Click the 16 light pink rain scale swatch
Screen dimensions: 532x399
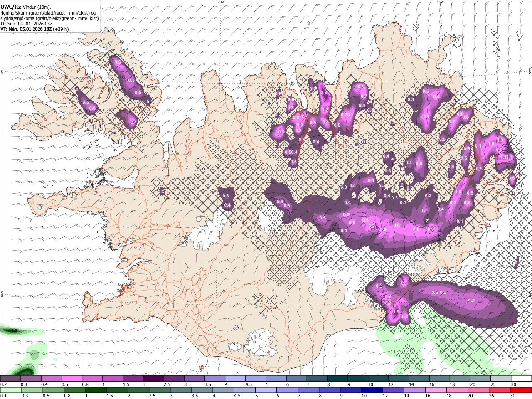point(436,390)
